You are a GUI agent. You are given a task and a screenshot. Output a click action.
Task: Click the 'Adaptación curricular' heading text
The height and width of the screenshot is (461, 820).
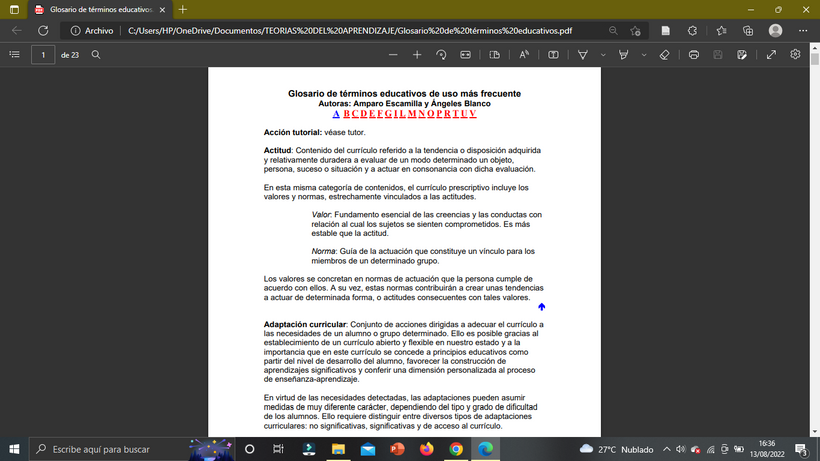305,325
